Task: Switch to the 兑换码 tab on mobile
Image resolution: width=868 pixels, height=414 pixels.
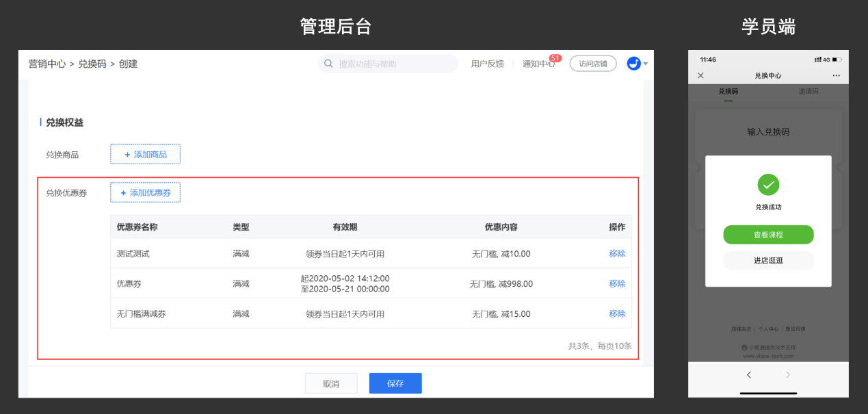Action: tap(728, 91)
